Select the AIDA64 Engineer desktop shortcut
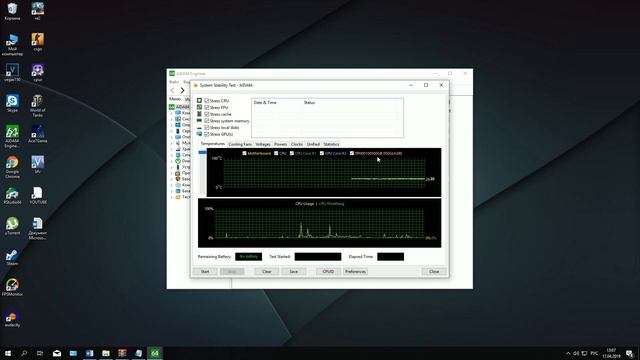The width and height of the screenshot is (640, 360). (12, 136)
